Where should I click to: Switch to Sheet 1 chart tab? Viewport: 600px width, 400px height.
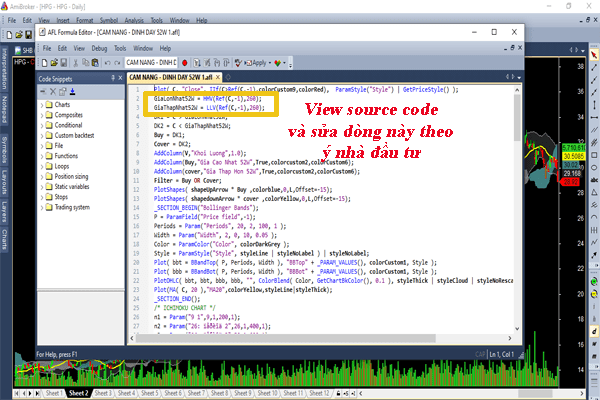(53, 393)
